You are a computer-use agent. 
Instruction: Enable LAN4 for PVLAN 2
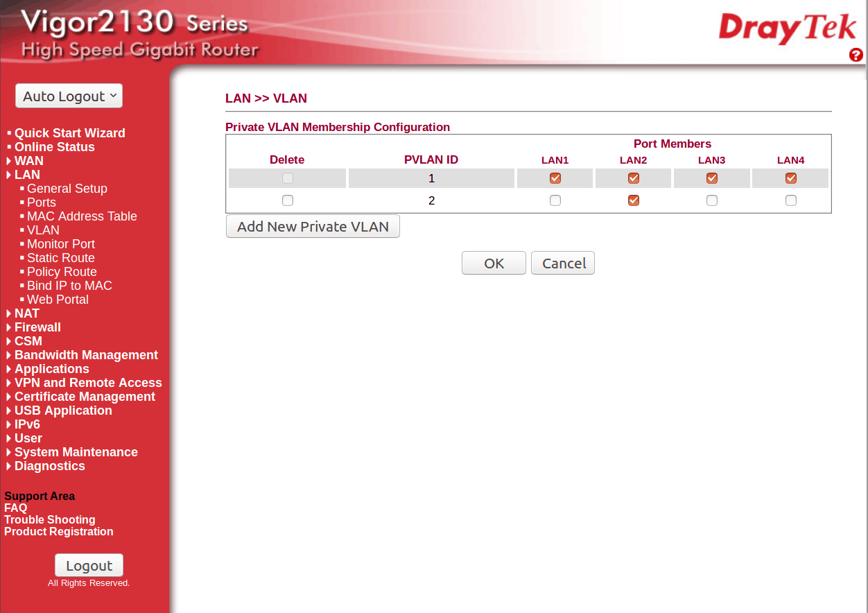pyautogui.click(x=791, y=200)
